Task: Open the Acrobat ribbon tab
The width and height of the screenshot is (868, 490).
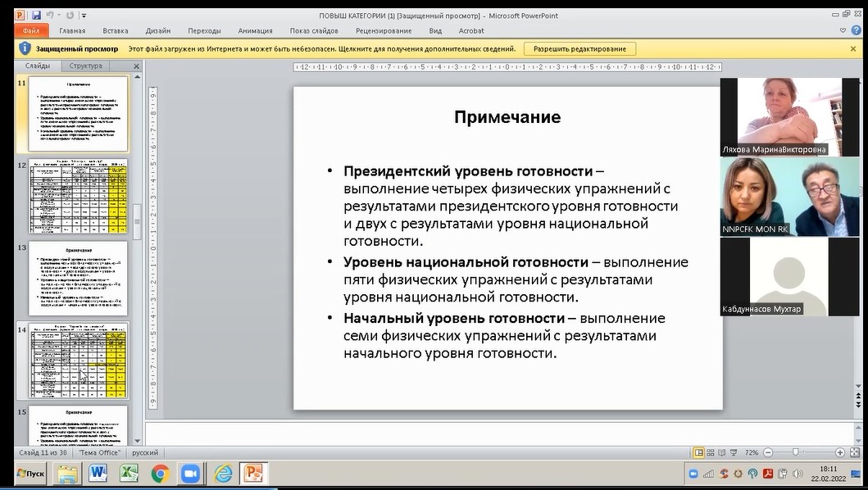Action: pyautogui.click(x=471, y=30)
